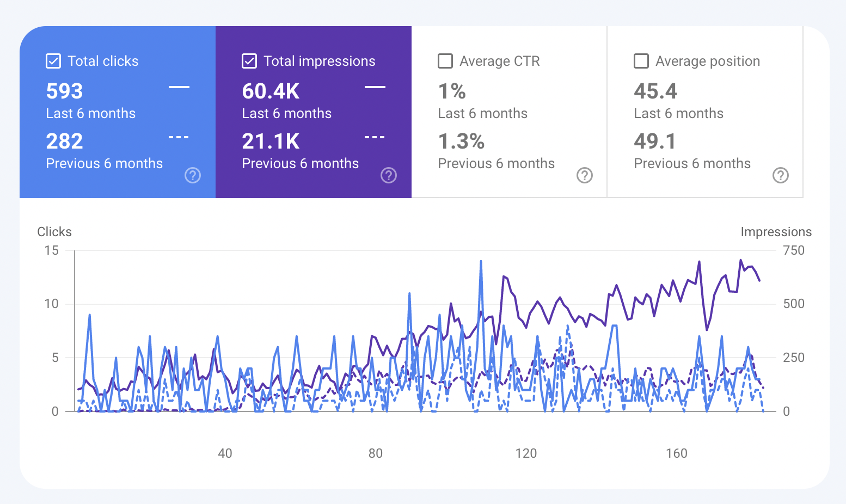This screenshot has height=504, width=846.
Task: Click the 160 label on the x-axis
Action: [x=677, y=453]
